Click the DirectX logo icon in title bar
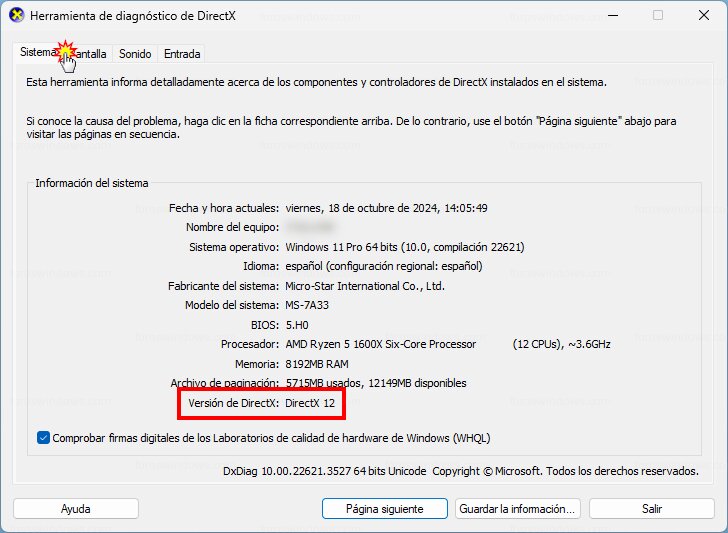The height and width of the screenshot is (533, 728). [x=17, y=15]
